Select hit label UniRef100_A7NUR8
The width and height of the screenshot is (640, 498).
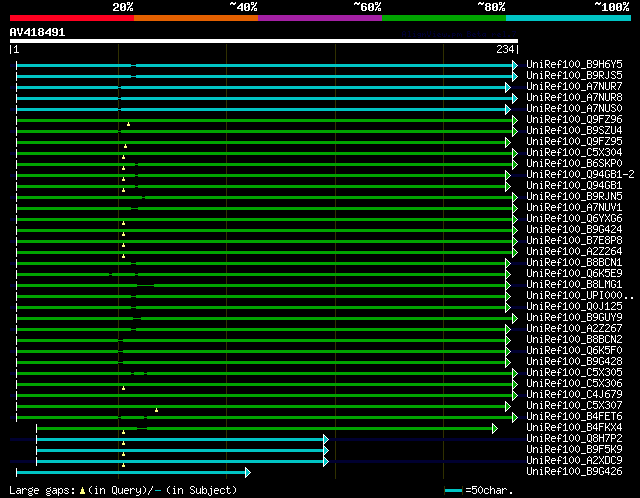click(574, 98)
